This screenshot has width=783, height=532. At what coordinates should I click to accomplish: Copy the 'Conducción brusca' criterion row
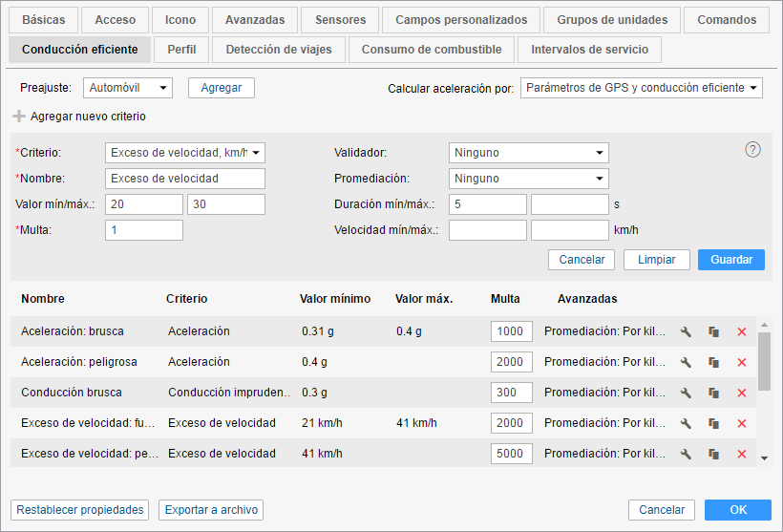point(713,394)
